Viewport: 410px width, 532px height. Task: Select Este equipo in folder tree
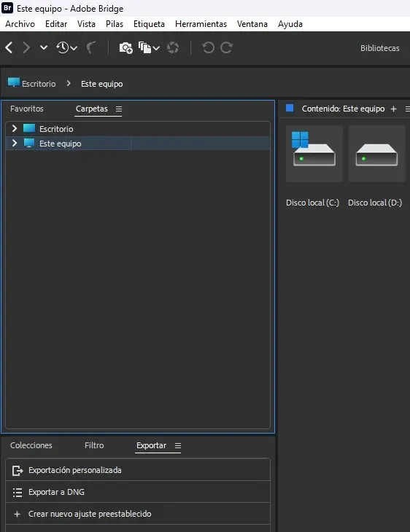(x=60, y=144)
